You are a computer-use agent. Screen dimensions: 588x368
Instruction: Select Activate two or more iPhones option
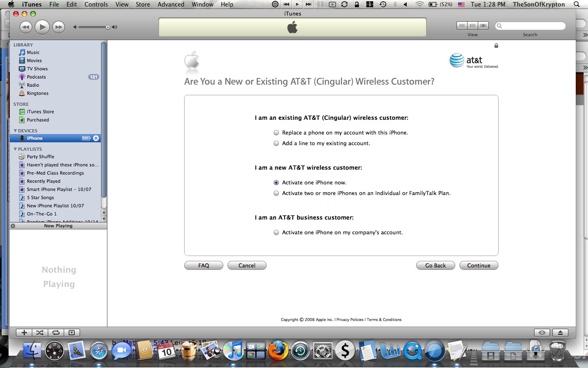pyautogui.click(x=276, y=193)
